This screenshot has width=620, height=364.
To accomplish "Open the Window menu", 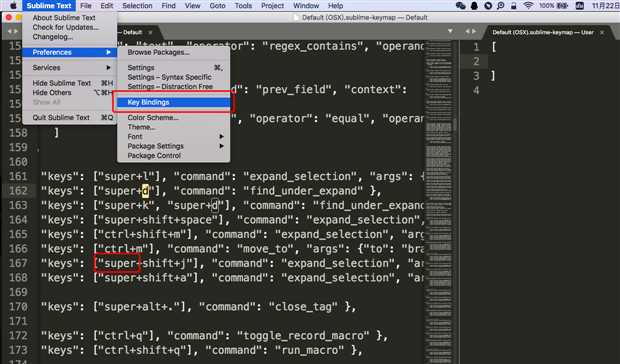I will [x=306, y=6].
